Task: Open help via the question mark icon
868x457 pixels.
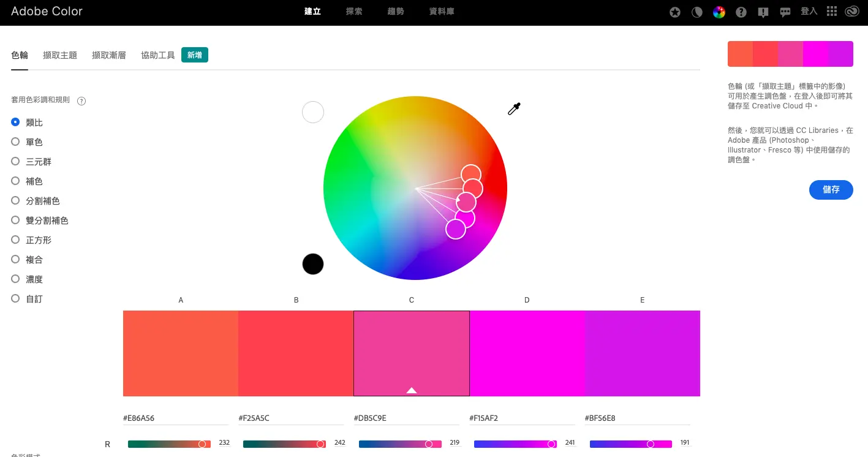Action: pyautogui.click(x=741, y=12)
